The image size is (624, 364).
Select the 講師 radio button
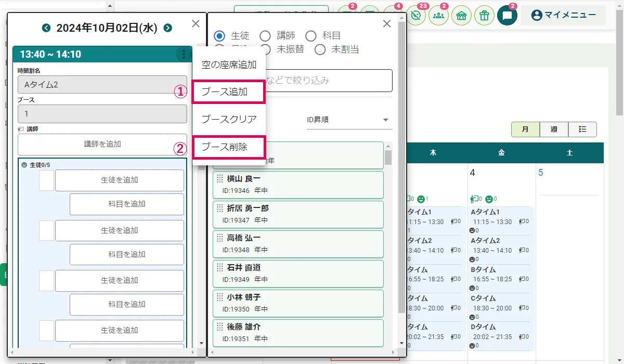pos(265,36)
